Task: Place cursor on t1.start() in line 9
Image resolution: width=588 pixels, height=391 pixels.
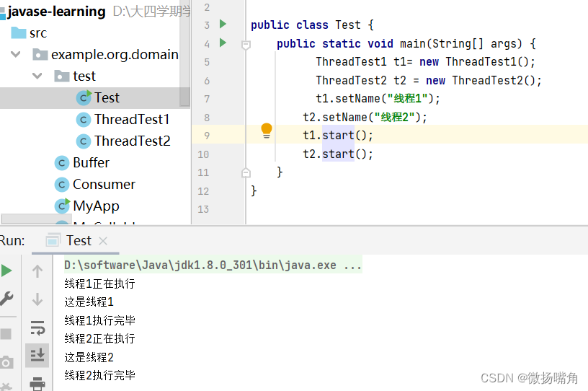Action: 338,135
